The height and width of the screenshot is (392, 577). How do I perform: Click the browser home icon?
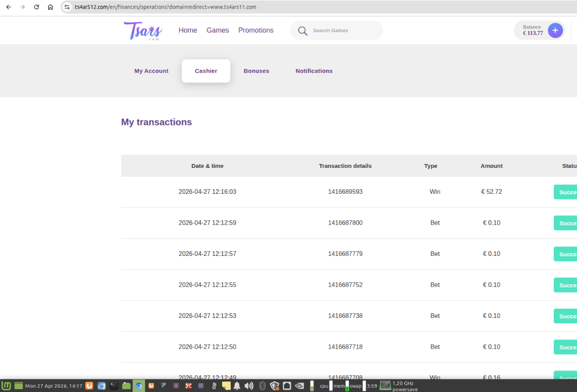tap(50, 7)
